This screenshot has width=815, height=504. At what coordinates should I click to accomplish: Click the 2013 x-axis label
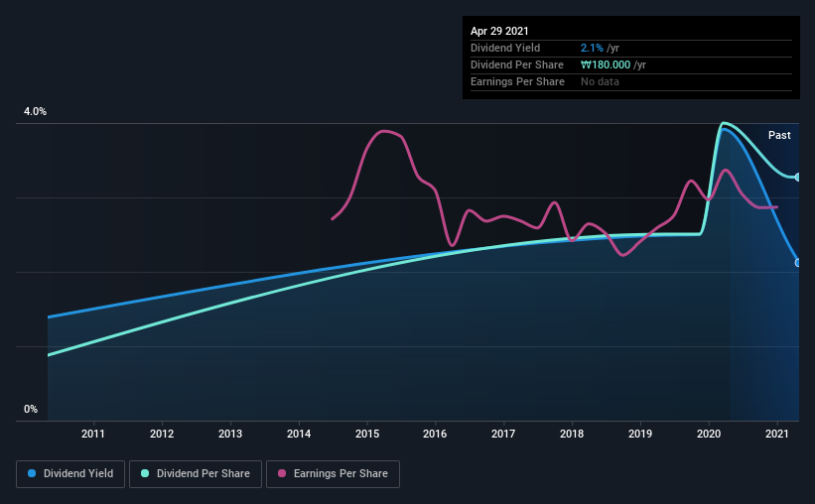pos(230,434)
